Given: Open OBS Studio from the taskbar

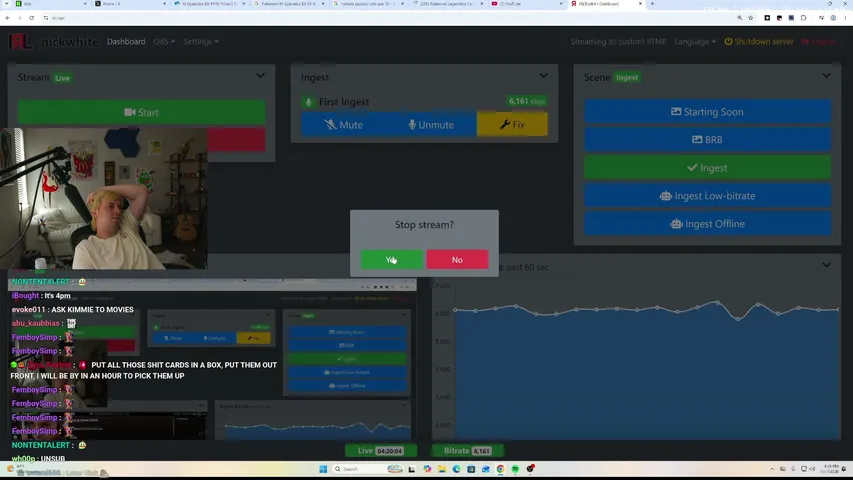Looking at the screenshot, I should (x=530, y=469).
